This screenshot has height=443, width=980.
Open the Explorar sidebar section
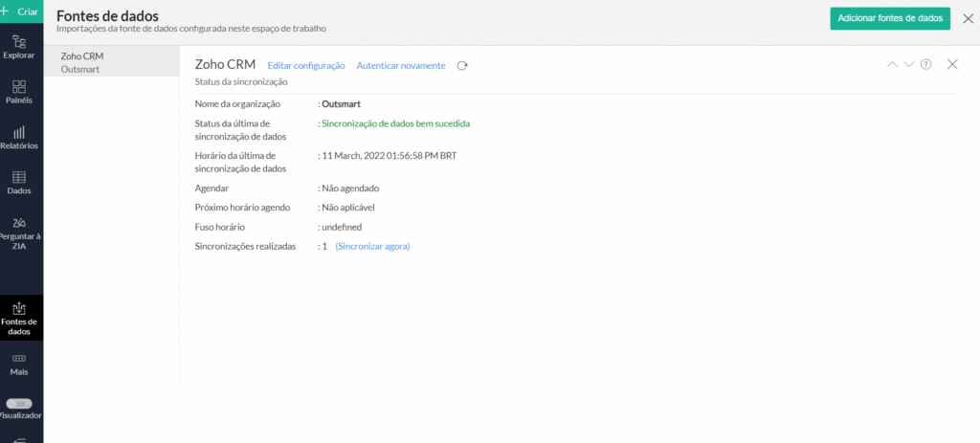click(19, 48)
